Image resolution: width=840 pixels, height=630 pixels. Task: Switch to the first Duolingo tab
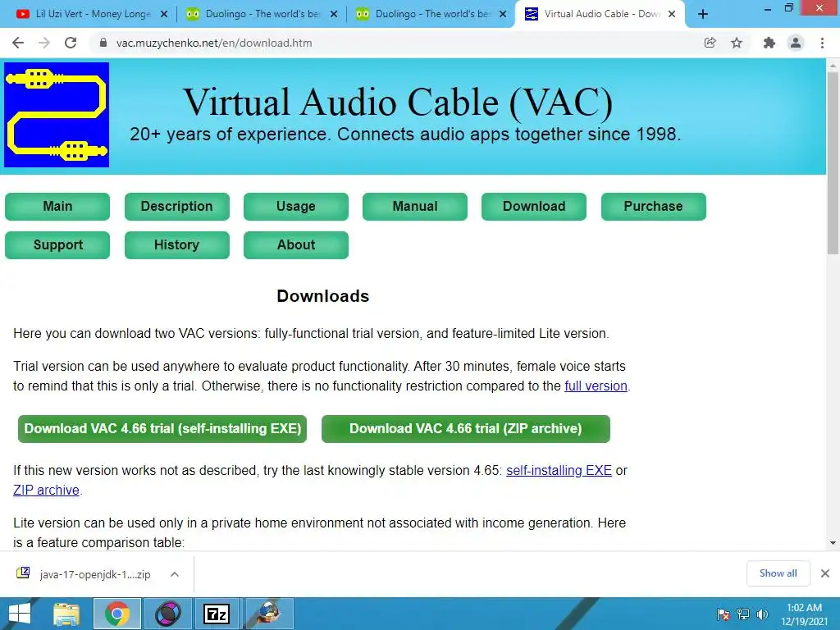[261, 15]
